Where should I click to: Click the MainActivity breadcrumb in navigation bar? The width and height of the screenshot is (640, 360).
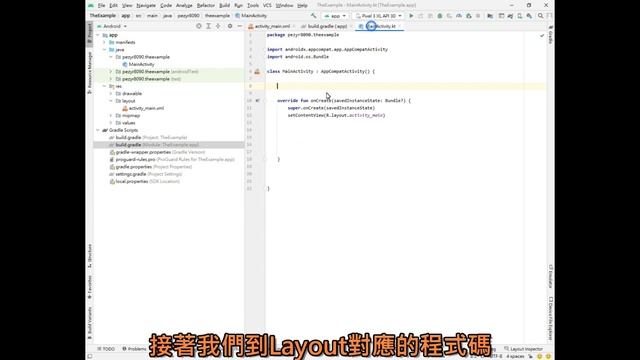click(x=251, y=16)
